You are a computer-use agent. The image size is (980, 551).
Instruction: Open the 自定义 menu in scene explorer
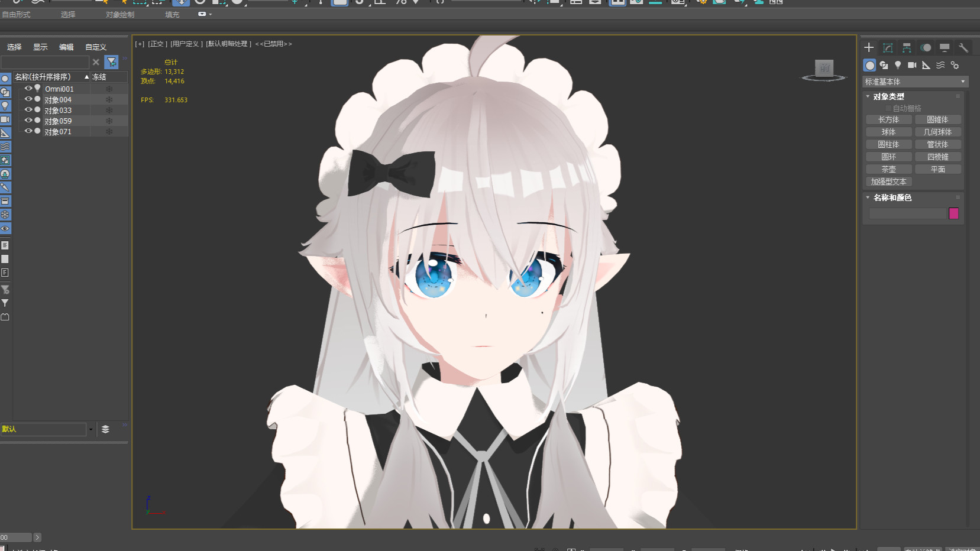click(96, 47)
